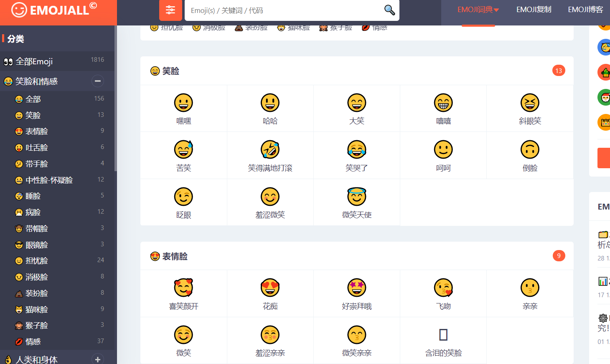Image resolution: width=610 pixels, height=364 pixels.
Task: Click the crown emoji badge in the right sidebar
Action: point(604,122)
